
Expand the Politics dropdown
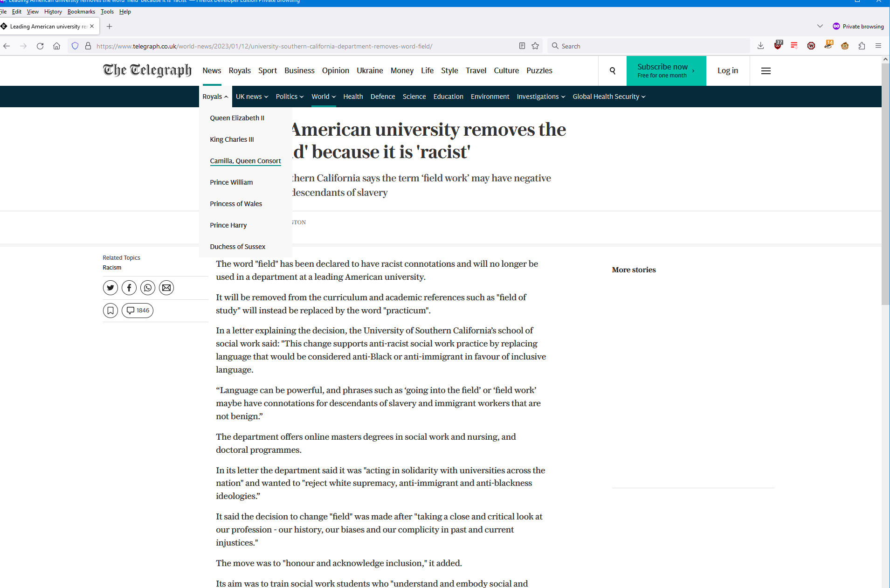click(290, 97)
